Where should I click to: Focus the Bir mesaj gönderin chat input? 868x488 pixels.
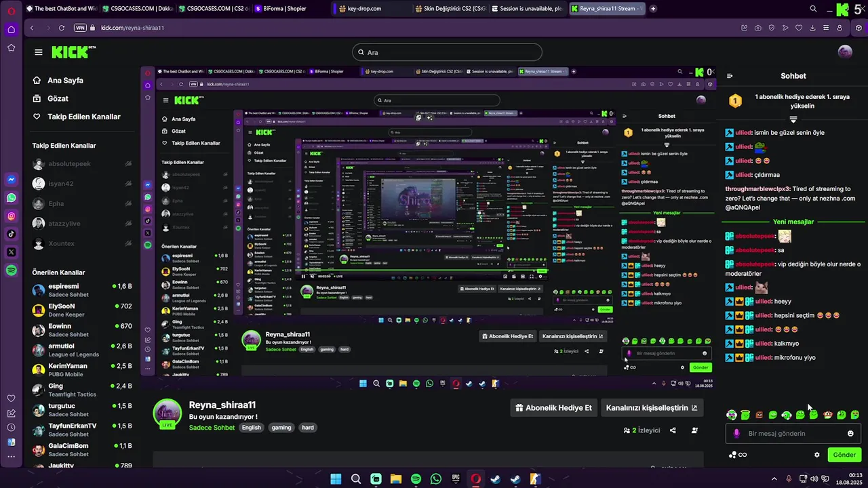[793, 433]
